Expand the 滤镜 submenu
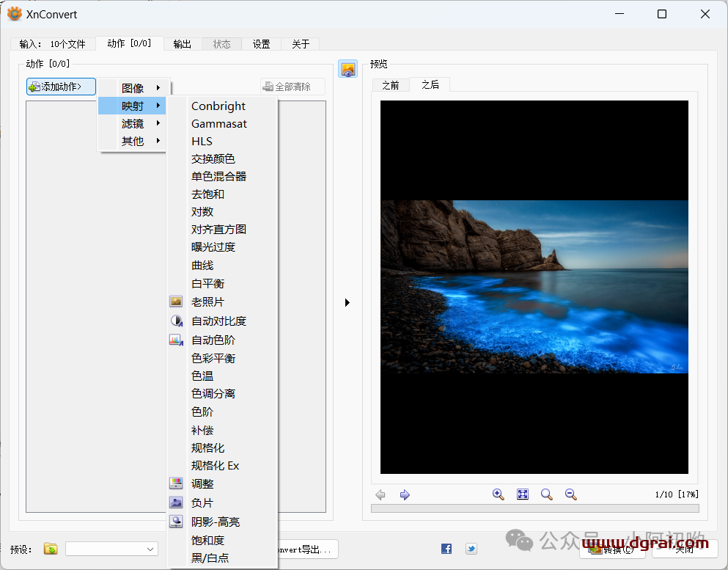Screen dimensions: 728x570 click(x=132, y=123)
